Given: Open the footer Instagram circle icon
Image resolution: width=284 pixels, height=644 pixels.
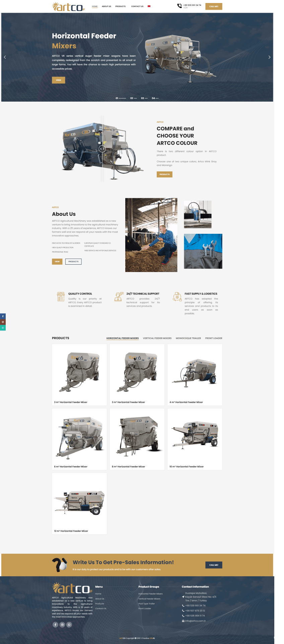Looking at the screenshot, I should tap(62, 625).
